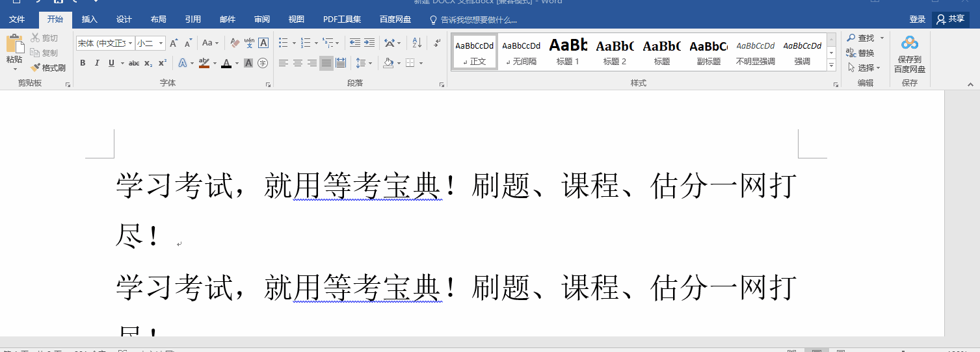Viewport: 980px width, 352px height.
Task: Switch to the 布局 Layout tab
Action: (158, 19)
